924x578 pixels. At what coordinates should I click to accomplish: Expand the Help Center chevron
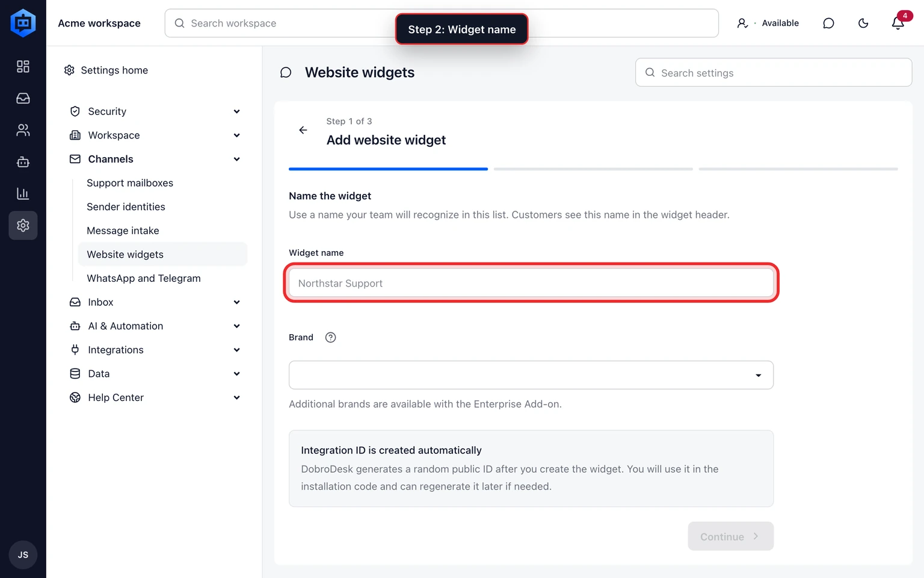pos(237,397)
